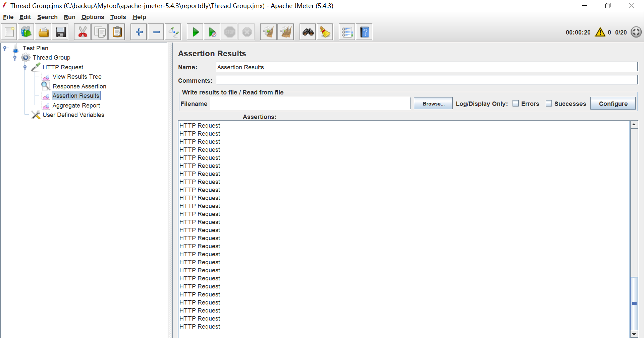Click Start no pauses icon
The image size is (644, 338).
coord(213,32)
